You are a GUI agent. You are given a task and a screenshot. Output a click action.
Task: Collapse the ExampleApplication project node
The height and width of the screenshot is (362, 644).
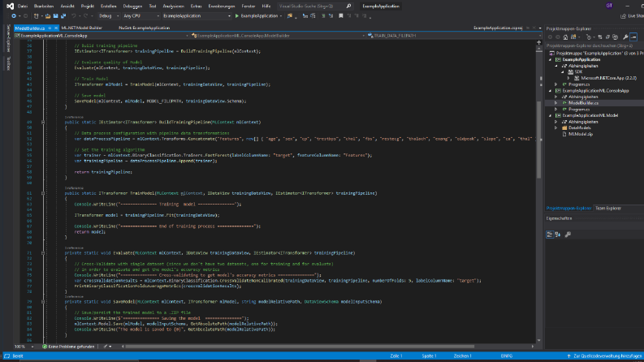click(x=551, y=59)
